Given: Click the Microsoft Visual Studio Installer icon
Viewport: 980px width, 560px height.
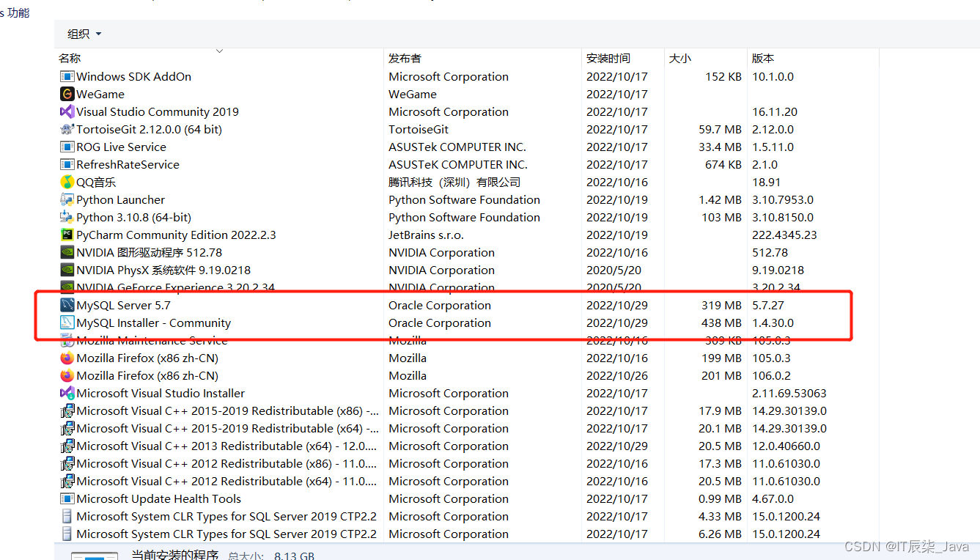Looking at the screenshot, I should pos(67,393).
